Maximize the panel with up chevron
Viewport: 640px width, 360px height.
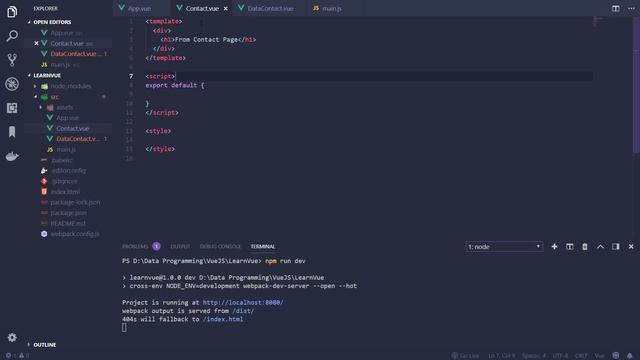(600, 247)
